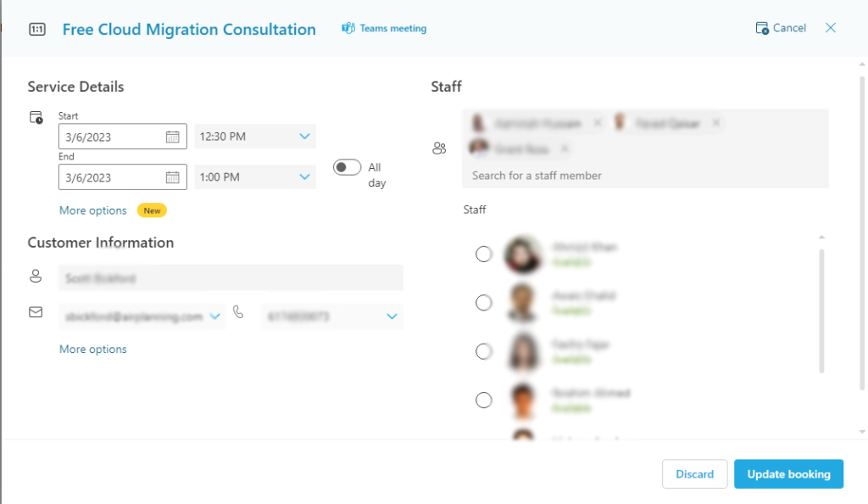Open the End date calendar picker
868x504 pixels.
pos(174,176)
